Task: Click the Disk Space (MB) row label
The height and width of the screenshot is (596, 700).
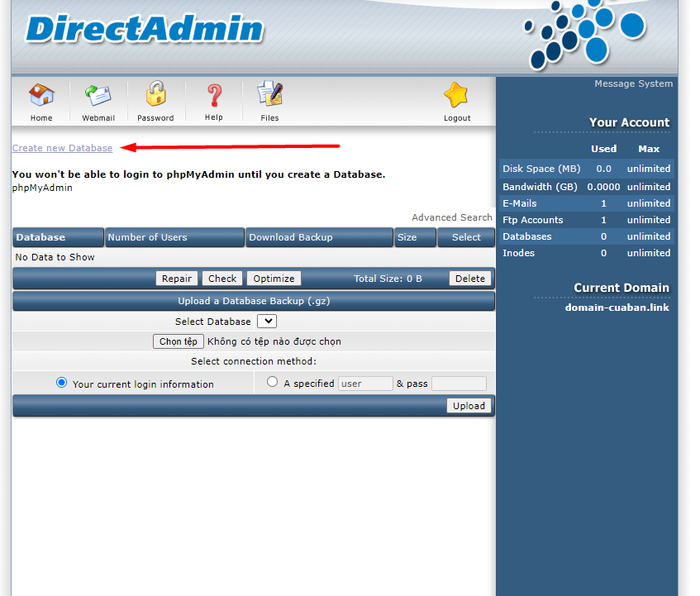Action: tap(541, 169)
